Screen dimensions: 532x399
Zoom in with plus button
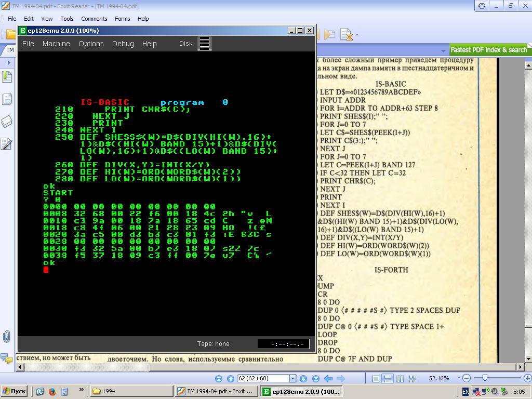click(527, 378)
